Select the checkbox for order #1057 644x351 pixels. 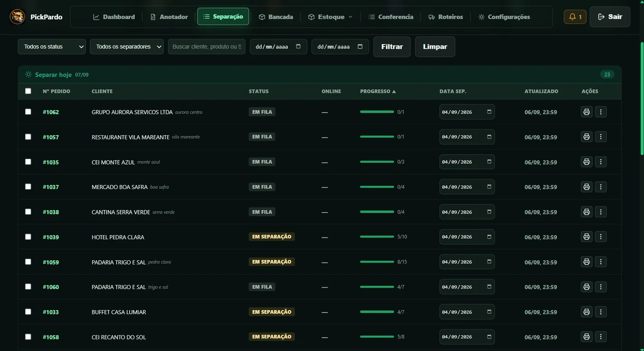(28, 137)
